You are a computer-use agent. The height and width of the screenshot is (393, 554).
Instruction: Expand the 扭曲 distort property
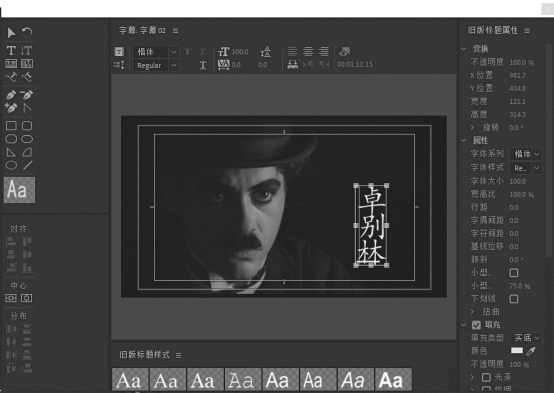tap(472, 312)
